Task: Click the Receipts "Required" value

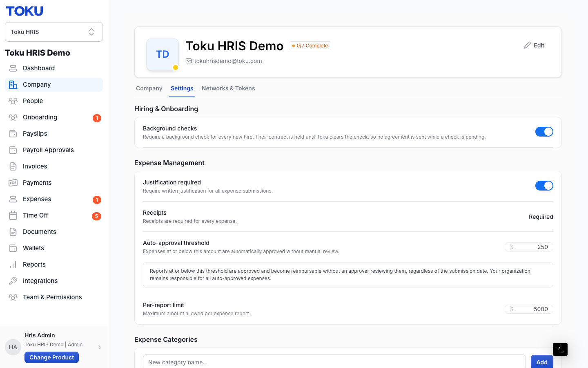Action: tap(541, 217)
